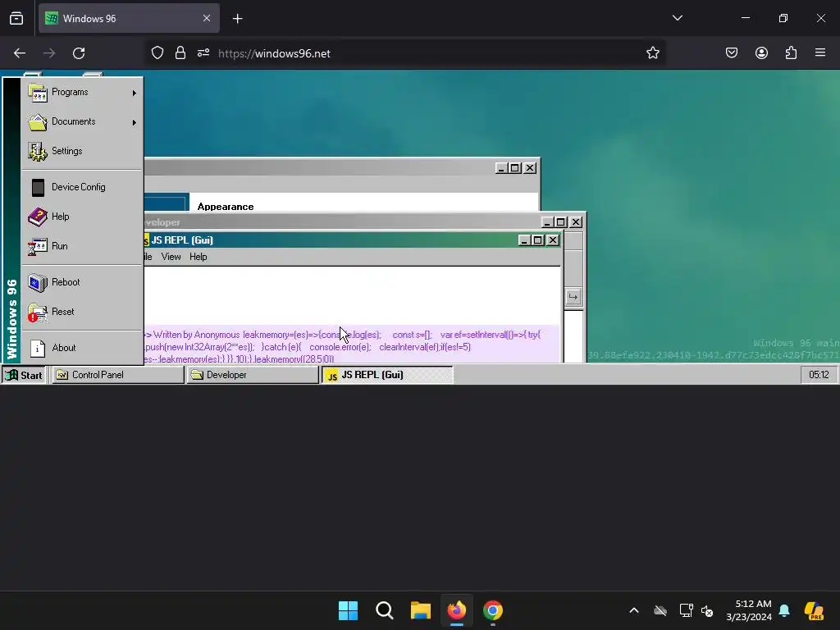Open a new browser tab

click(237, 19)
